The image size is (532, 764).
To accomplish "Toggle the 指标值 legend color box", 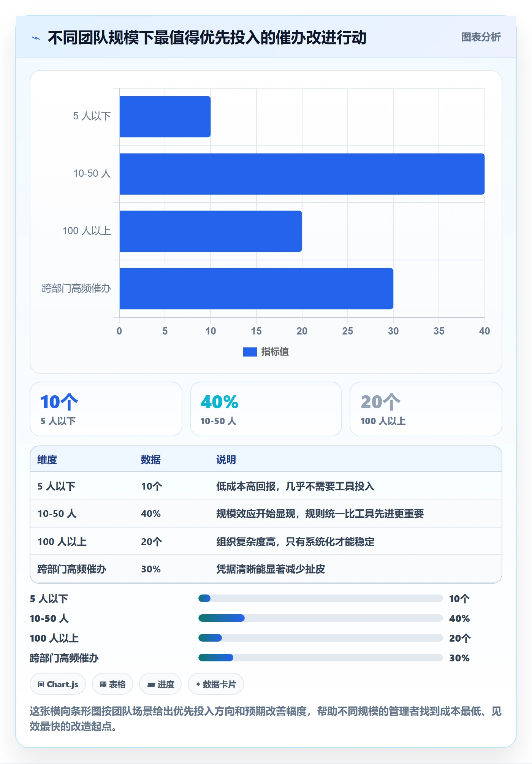I will click(250, 352).
